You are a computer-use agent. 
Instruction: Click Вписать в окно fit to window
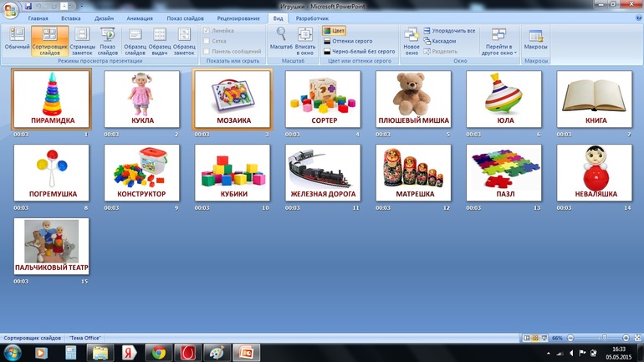click(x=305, y=38)
